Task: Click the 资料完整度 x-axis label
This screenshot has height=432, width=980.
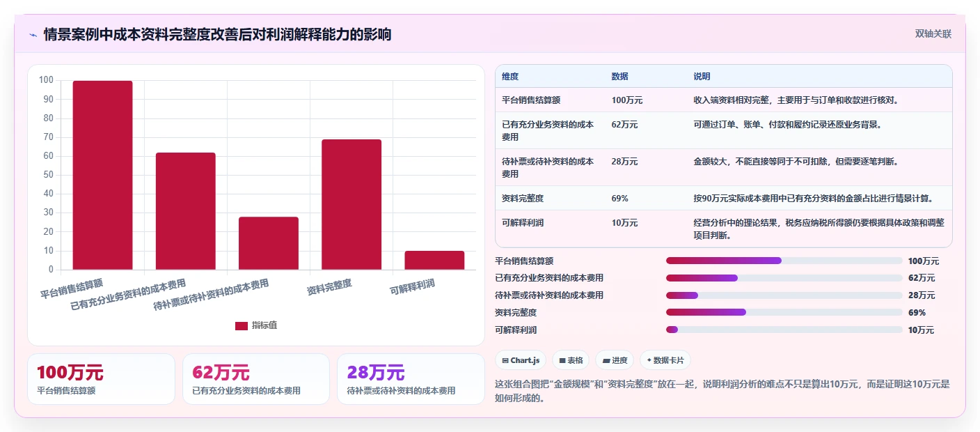Action: coord(329,286)
